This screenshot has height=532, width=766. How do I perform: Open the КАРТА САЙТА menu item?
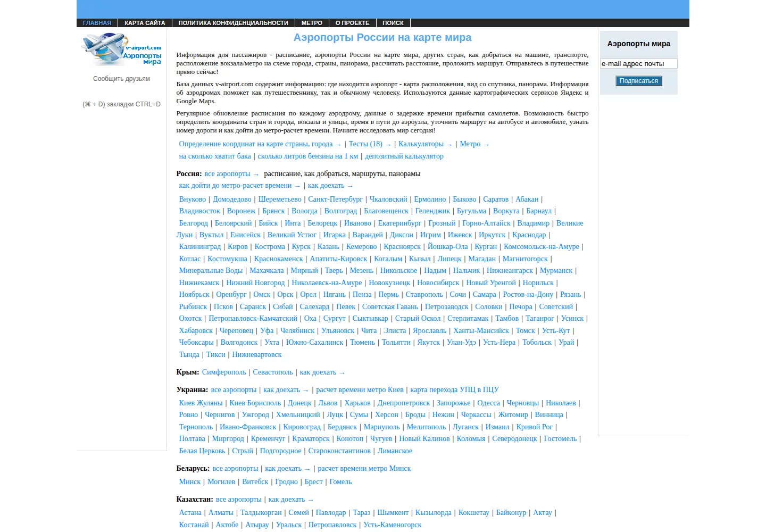(145, 23)
